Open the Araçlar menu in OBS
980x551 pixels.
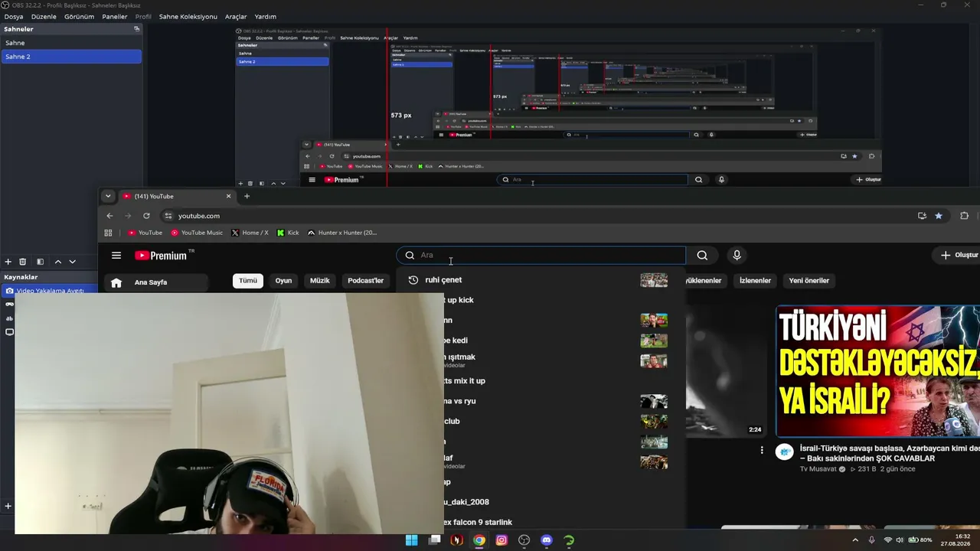[x=236, y=16]
